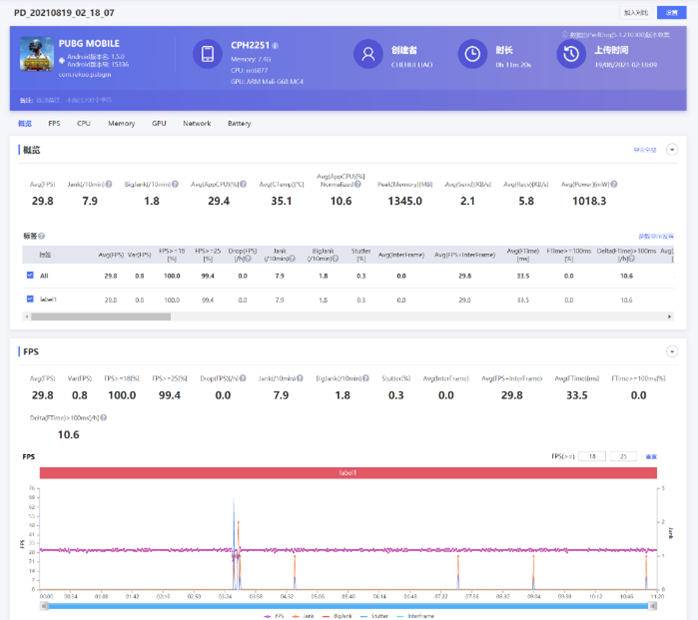The height and width of the screenshot is (620, 698).
Task: Click the blue button at top right
Action: (x=672, y=13)
